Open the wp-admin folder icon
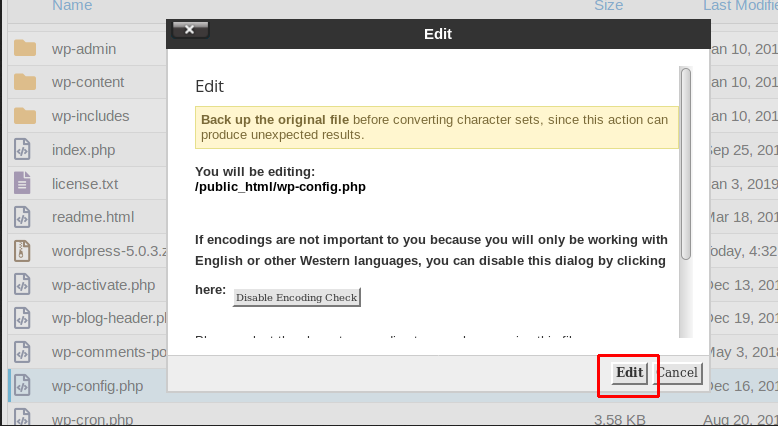 tap(25, 49)
